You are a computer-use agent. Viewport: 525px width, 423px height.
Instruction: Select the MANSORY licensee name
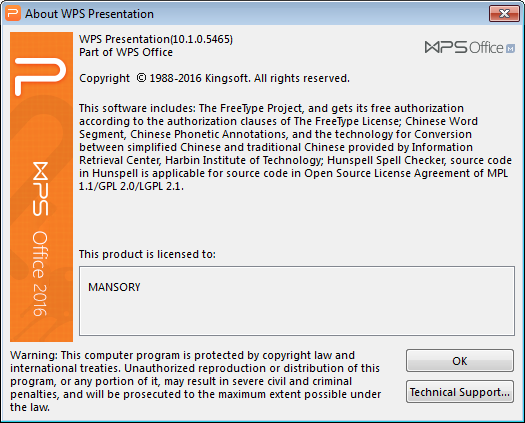(x=114, y=287)
